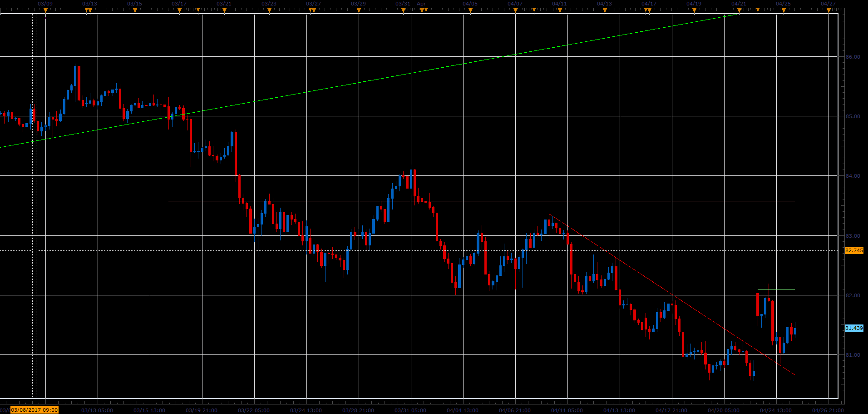Image resolution: width=868 pixels, height=414 pixels.
Task: Click the 82.00 price axis label
Action: point(853,295)
